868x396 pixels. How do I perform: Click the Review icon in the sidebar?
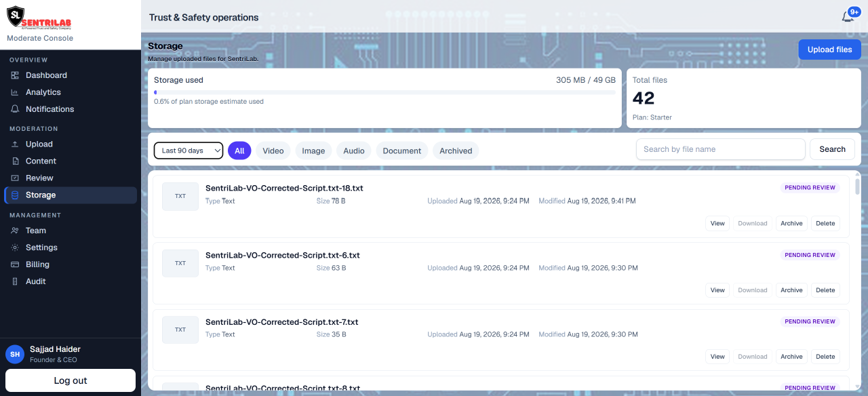[15, 178]
